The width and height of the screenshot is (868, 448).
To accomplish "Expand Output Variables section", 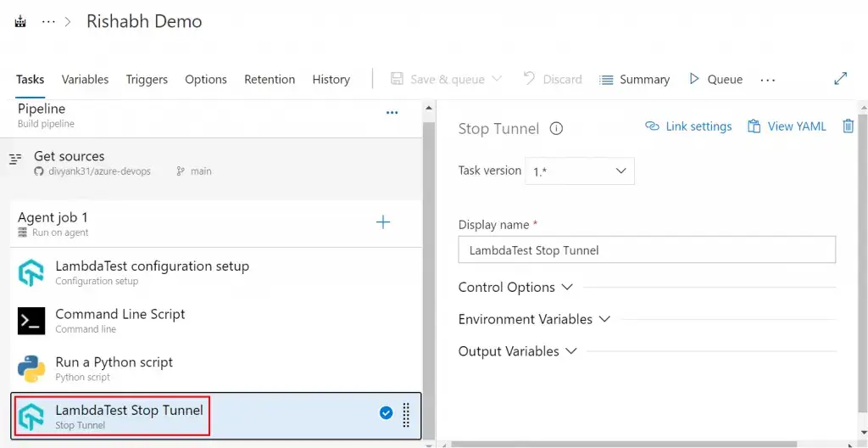I will tap(518, 351).
